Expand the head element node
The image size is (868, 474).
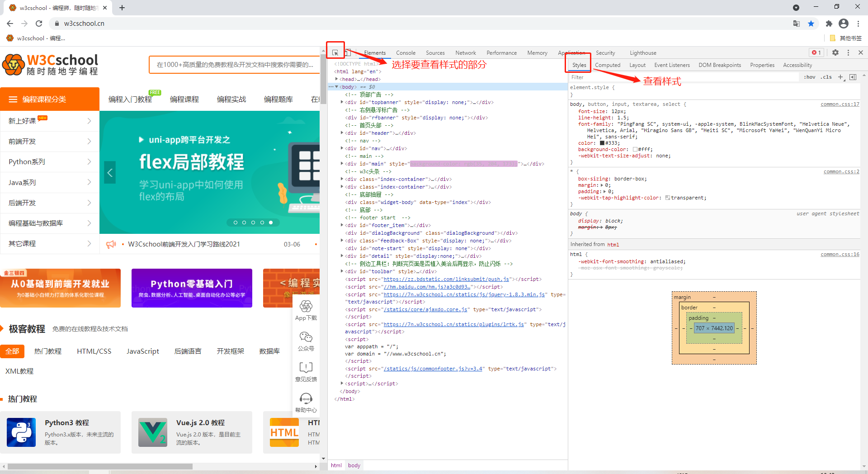(337, 79)
